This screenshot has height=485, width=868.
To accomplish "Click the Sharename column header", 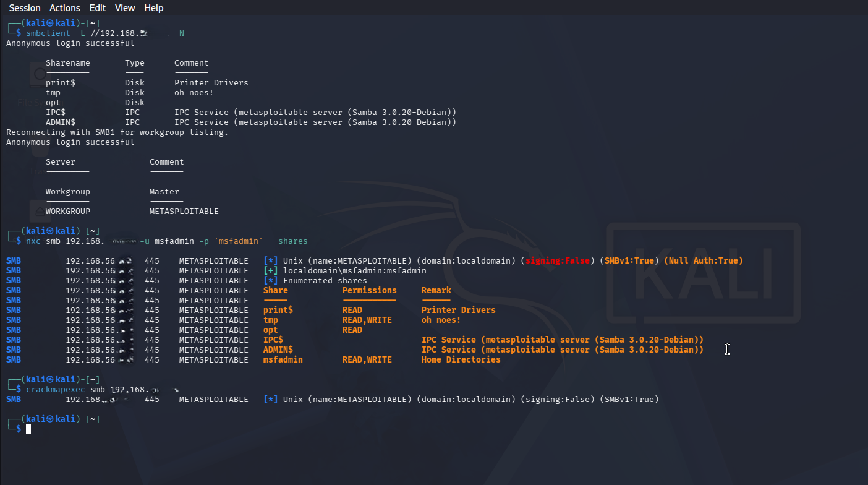I will click(x=68, y=63).
